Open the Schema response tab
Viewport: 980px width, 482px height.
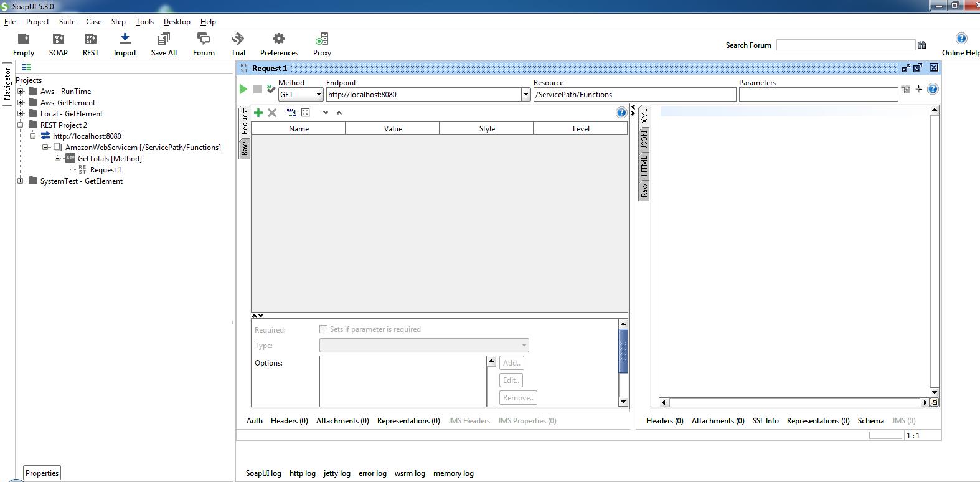870,421
